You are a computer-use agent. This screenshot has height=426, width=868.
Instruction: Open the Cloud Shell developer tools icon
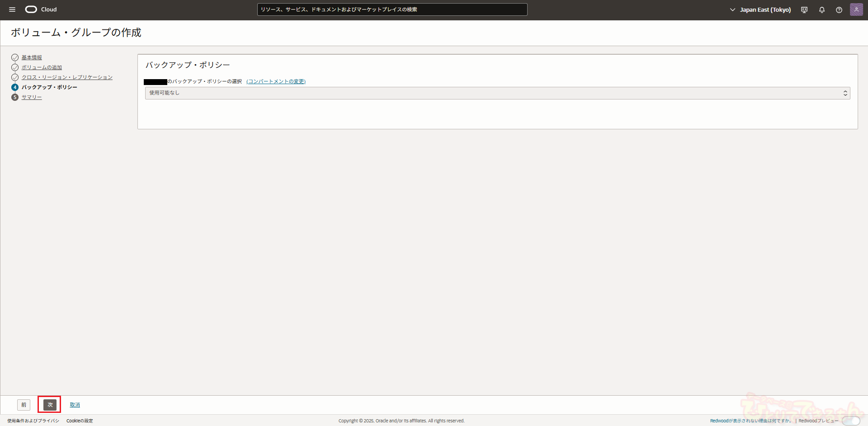pos(804,10)
